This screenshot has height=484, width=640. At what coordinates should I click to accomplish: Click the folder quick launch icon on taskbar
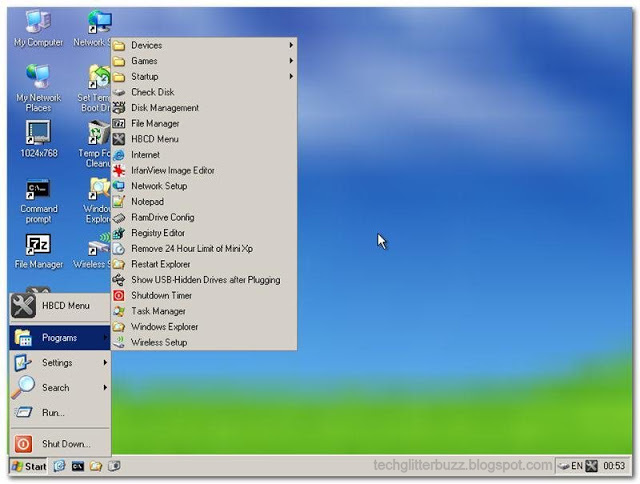(x=96, y=466)
